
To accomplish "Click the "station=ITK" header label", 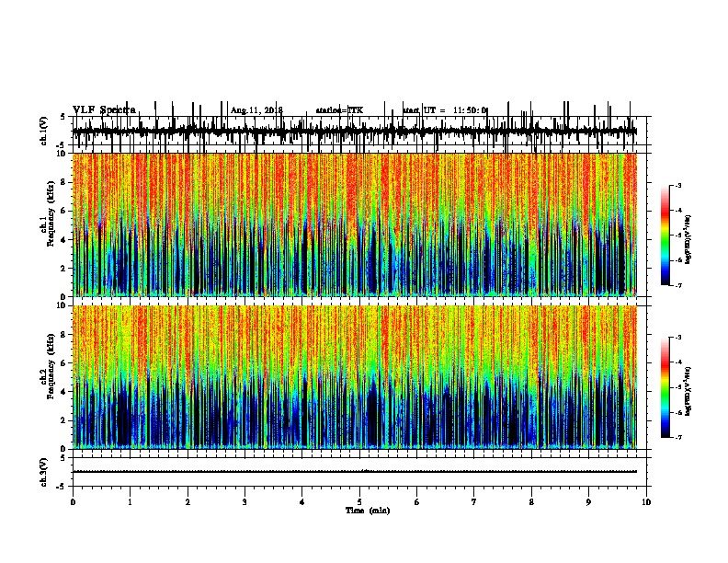I will pos(339,110).
